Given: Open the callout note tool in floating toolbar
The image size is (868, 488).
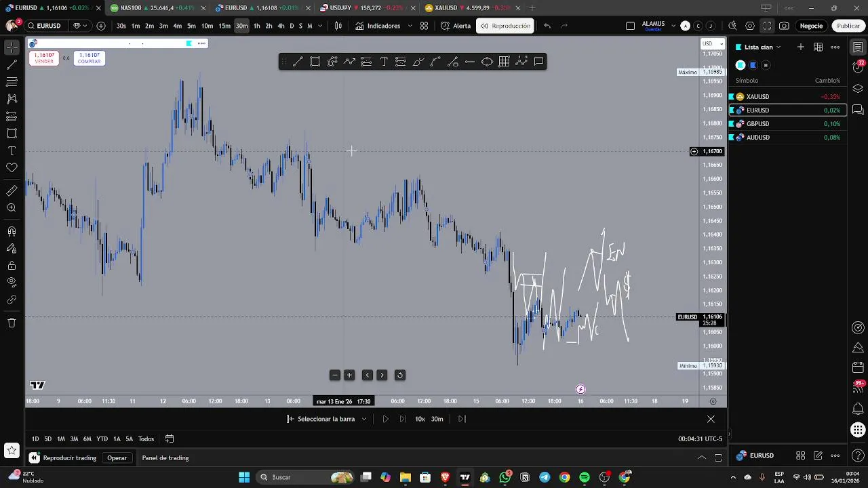Looking at the screenshot, I should coord(539,62).
